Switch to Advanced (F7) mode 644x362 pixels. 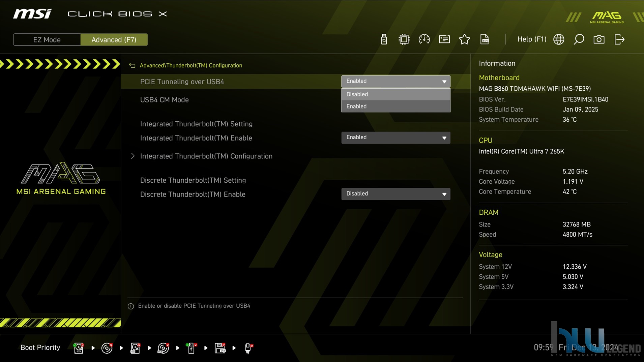pos(114,40)
